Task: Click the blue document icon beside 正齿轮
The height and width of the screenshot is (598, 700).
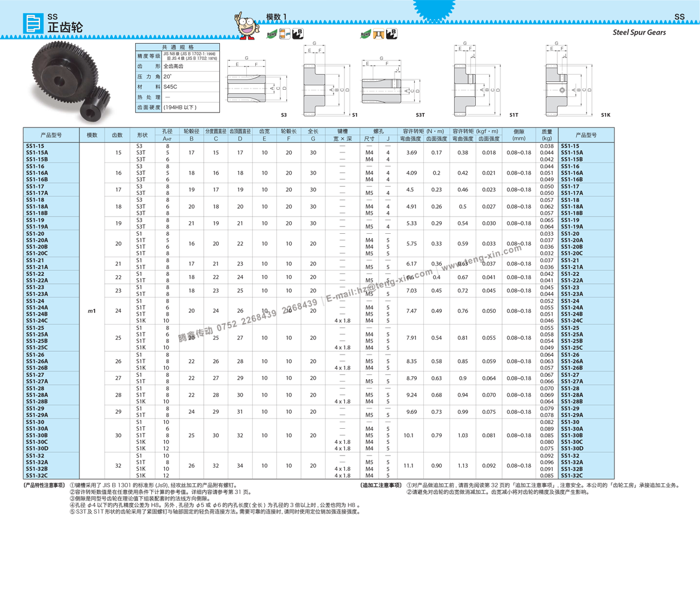Action: 33,23
